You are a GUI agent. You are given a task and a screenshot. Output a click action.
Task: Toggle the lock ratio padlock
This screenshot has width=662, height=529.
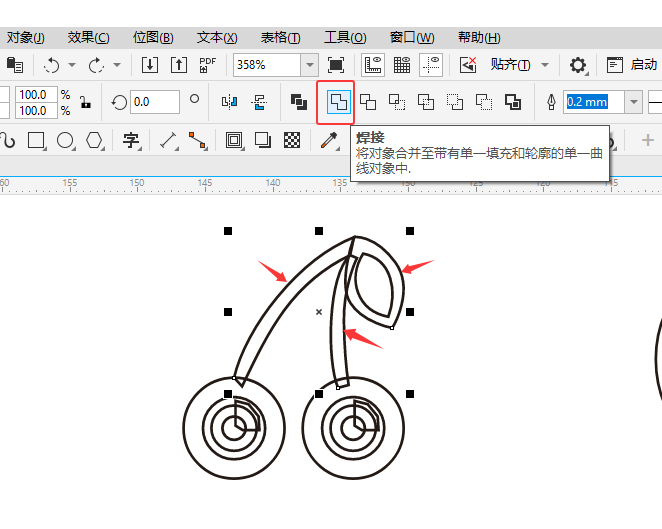tap(86, 102)
